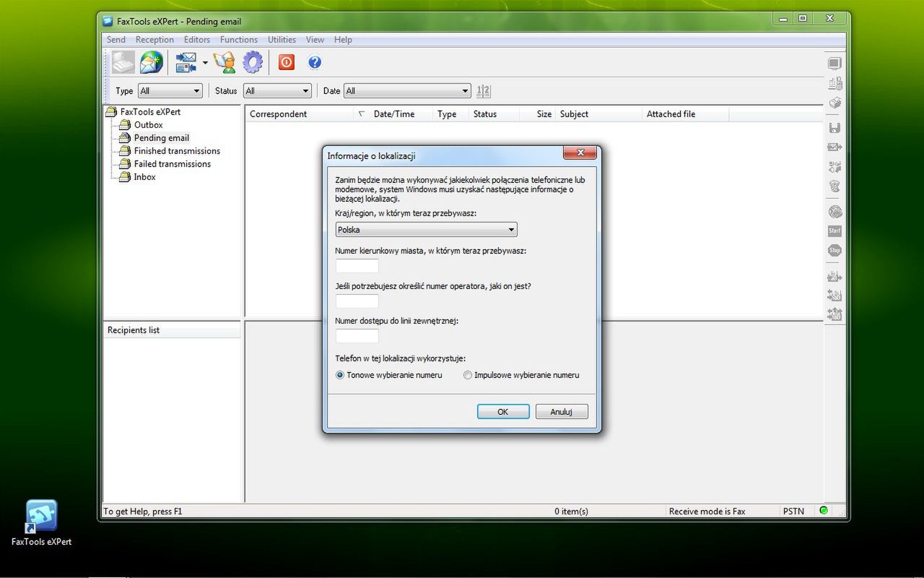Click the Stop sign icon in right sidebar
924x578 pixels.
(x=834, y=251)
